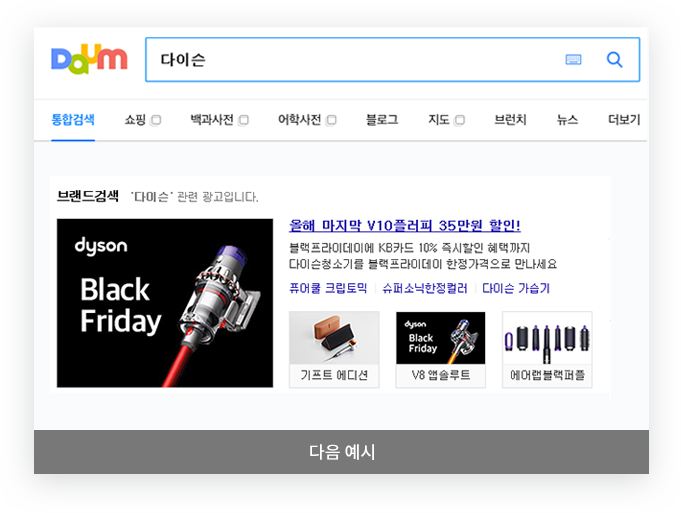681x513 pixels.
Task: Expand the 더보기 menu
Action: [x=624, y=119]
